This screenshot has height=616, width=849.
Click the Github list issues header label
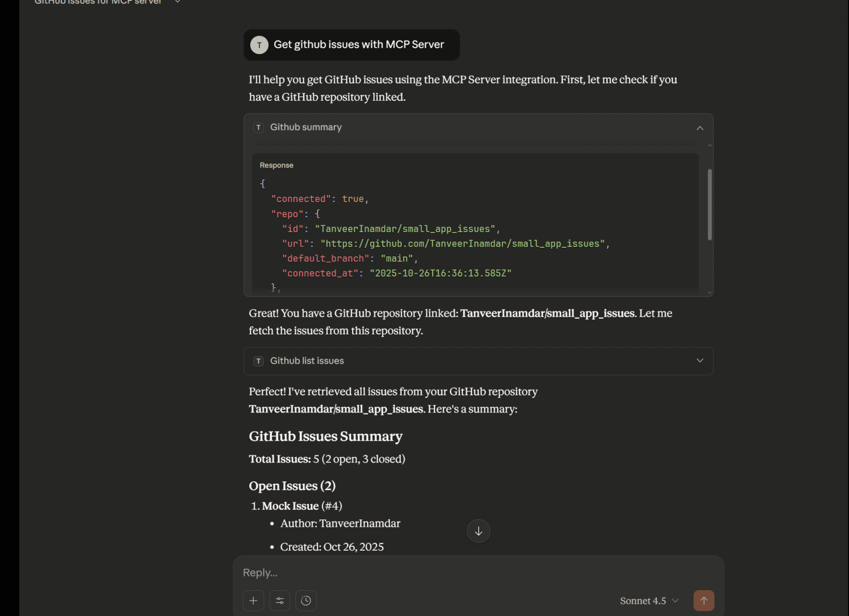pyautogui.click(x=307, y=361)
